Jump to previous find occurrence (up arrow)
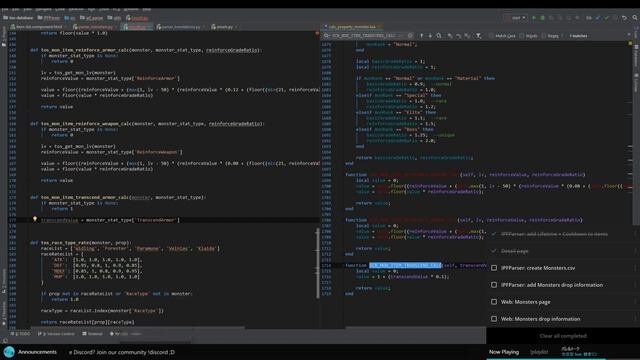The image size is (640, 360). pos(422,36)
